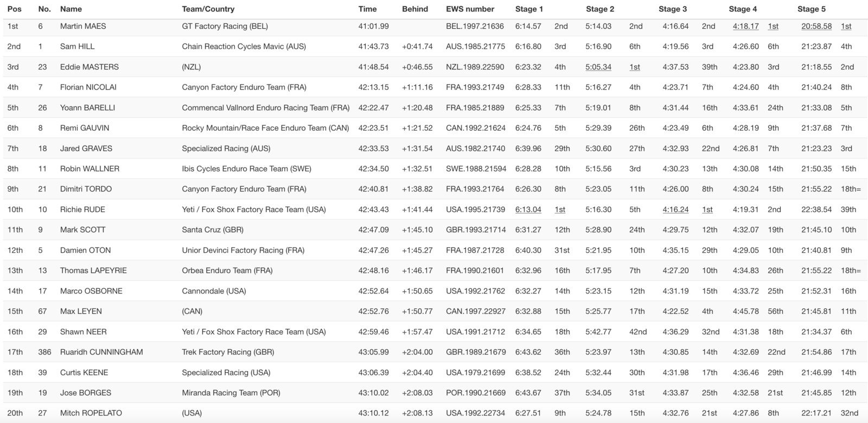Click Commencal Vallnord Enduro Racing Team cell
This screenshot has height=423, width=868.
(266, 107)
